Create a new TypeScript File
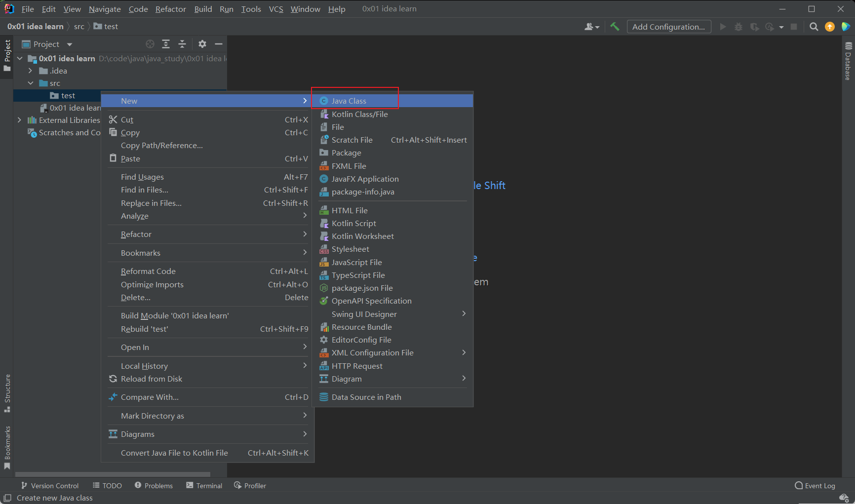This screenshot has width=855, height=504. [392, 275]
